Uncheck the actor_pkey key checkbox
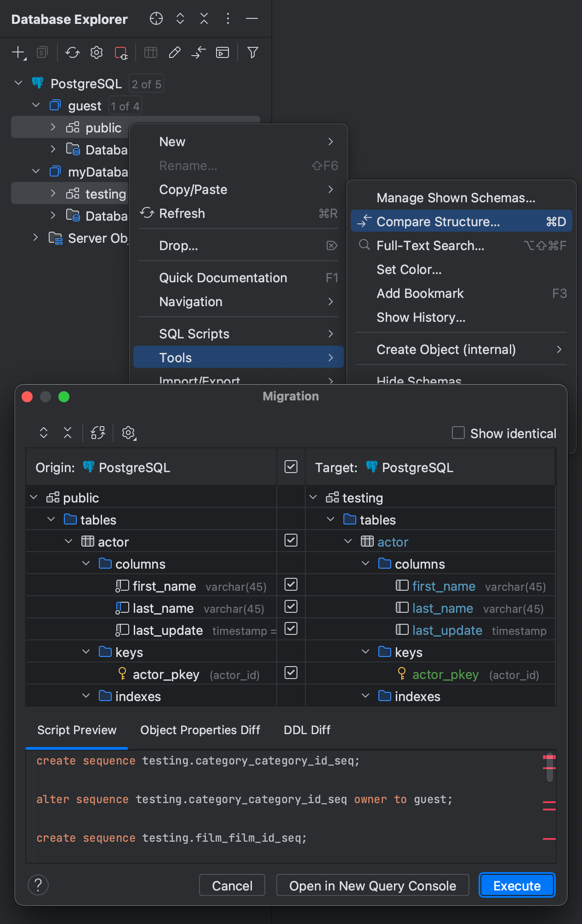582x924 pixels. (291, 673)
